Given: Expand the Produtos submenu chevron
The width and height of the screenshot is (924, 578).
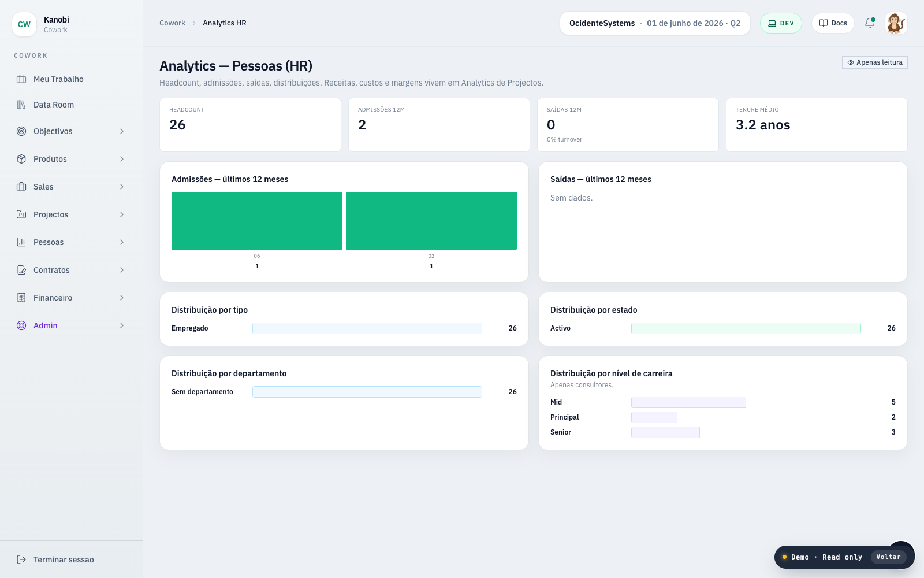Looking at the screenshot, I should click(x=122, y=159).
